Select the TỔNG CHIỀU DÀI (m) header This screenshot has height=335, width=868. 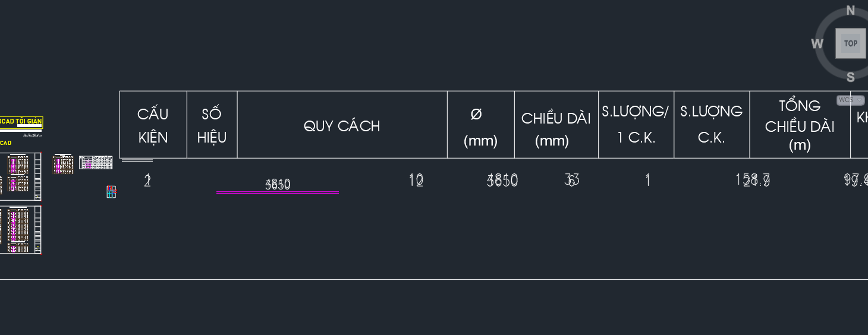point(800,125)
